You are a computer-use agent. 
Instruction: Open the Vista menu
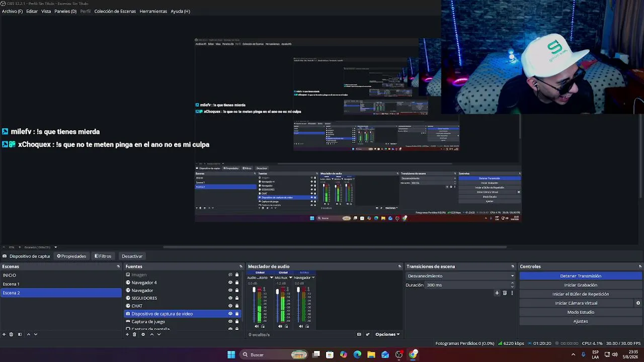point(46,11)
